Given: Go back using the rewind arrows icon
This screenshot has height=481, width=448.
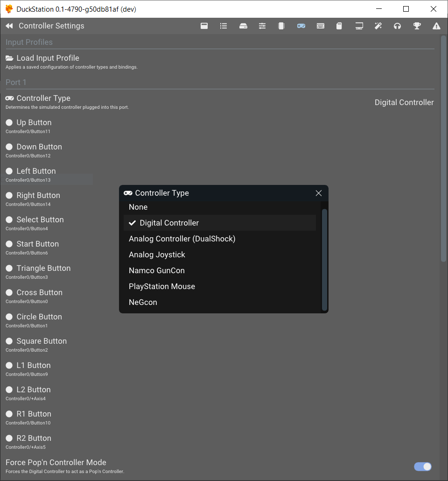Looking at the screenshot, I should pyautogui.click(x=9, y=26).
